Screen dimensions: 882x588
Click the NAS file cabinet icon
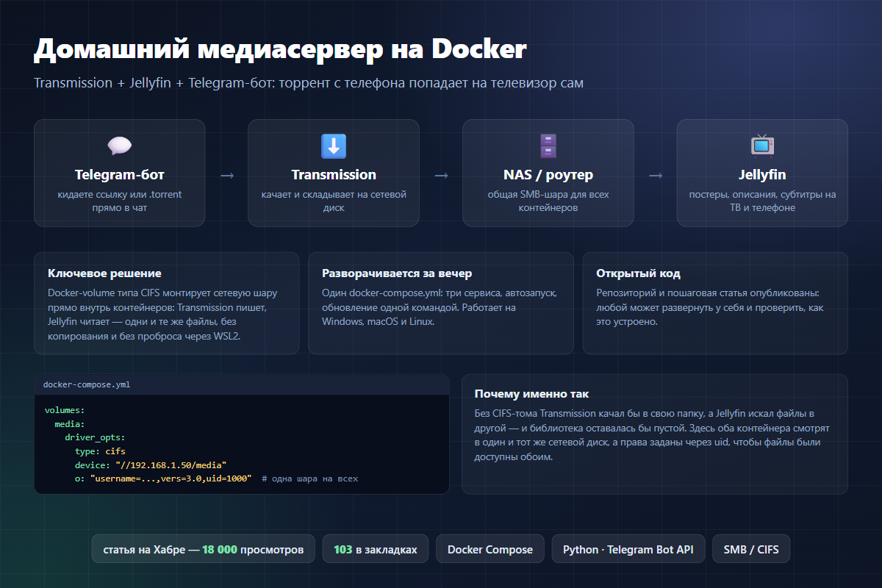548,146
